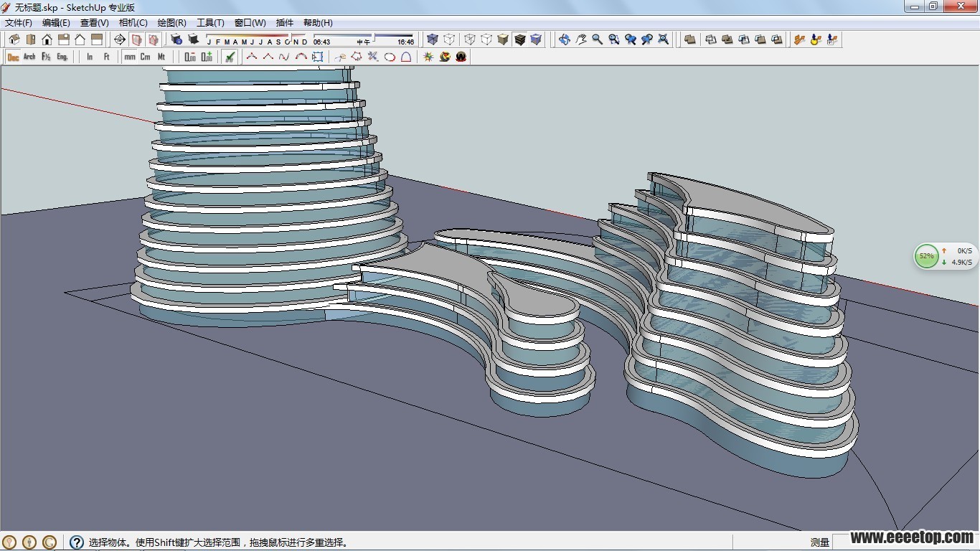Image resolution: width=980 pixels, height=551 pixels.
Task: Click the round W plugin icon
Action: pyautogui.click(x=461, y=56)
